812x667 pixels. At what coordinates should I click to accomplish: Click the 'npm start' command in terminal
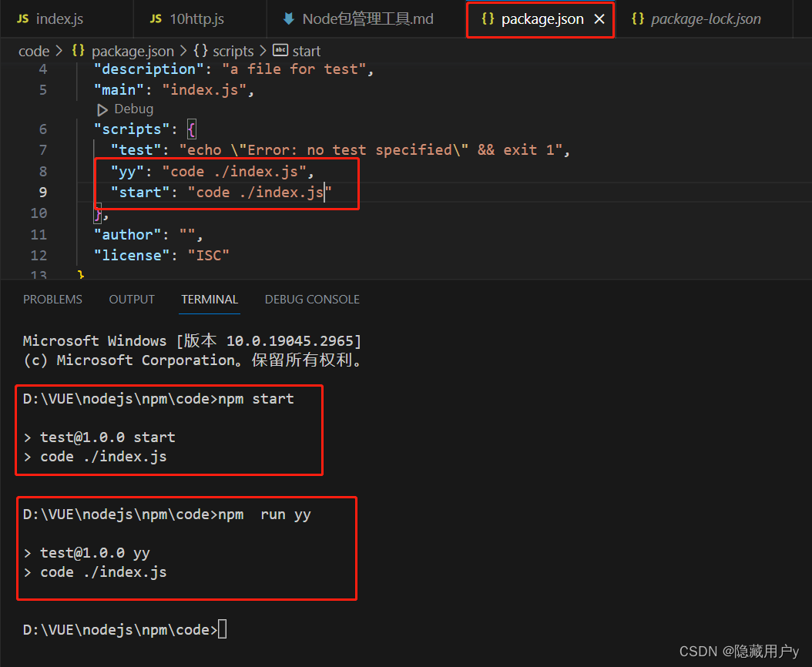pos(256,399)
